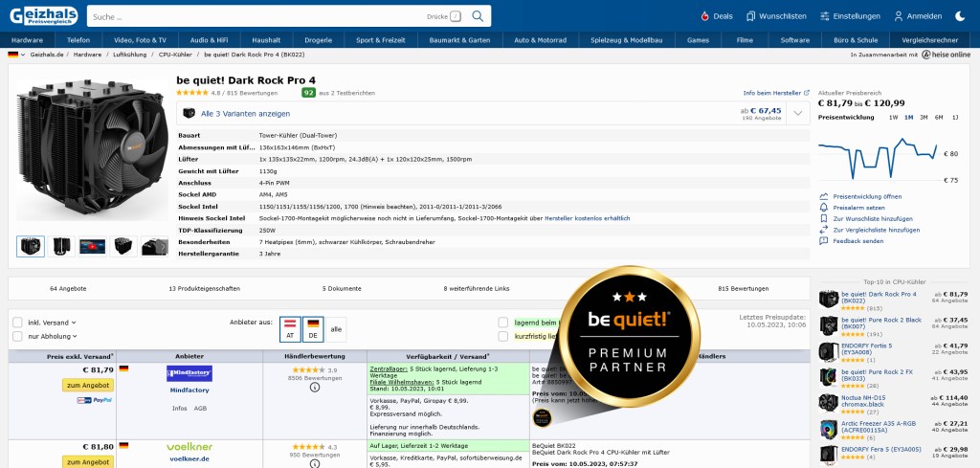The width and height of the screenshot is (980, 468).
Task: Select the 3M price history range
Action: point(924,117)
